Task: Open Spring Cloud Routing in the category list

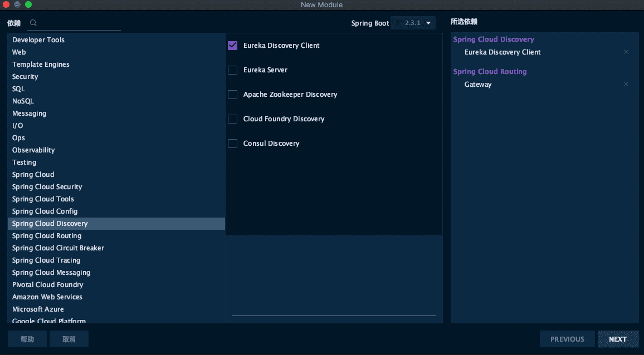Action: (x=116, y=236)
